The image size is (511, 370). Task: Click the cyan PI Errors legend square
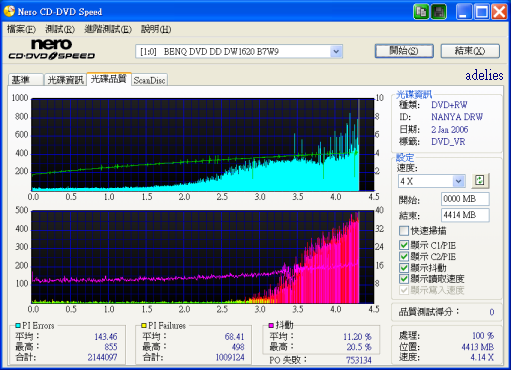tap(18, 326)
